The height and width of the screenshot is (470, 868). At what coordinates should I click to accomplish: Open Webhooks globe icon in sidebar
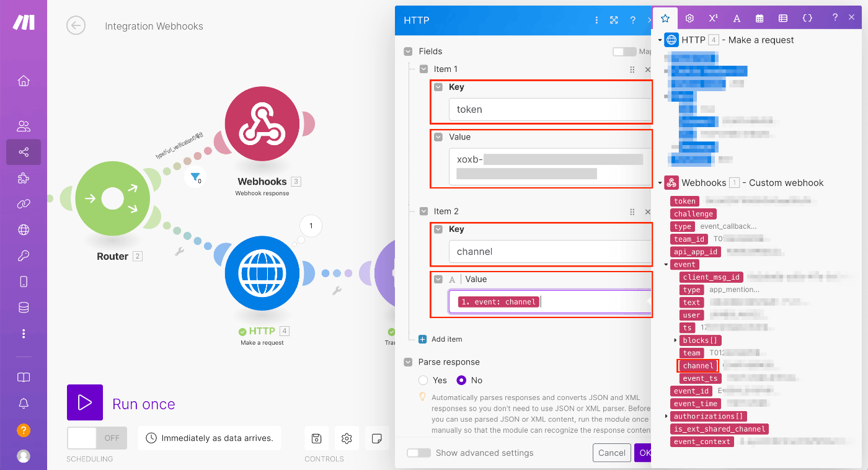(24, 230)
